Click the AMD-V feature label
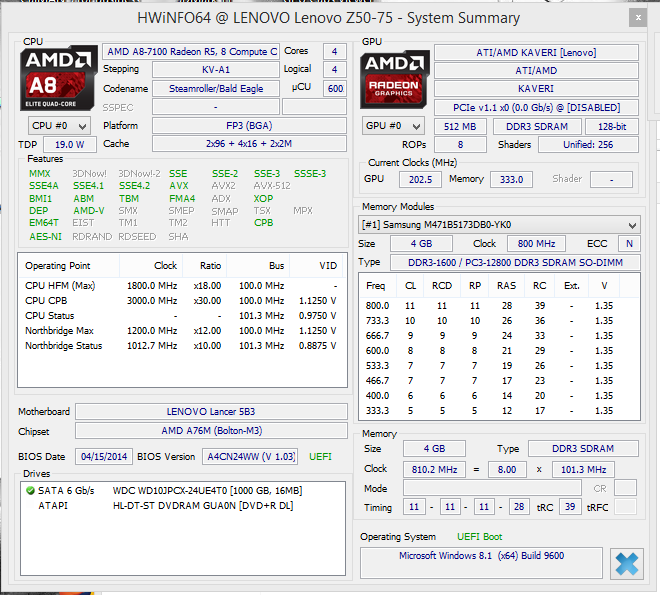 89,211
